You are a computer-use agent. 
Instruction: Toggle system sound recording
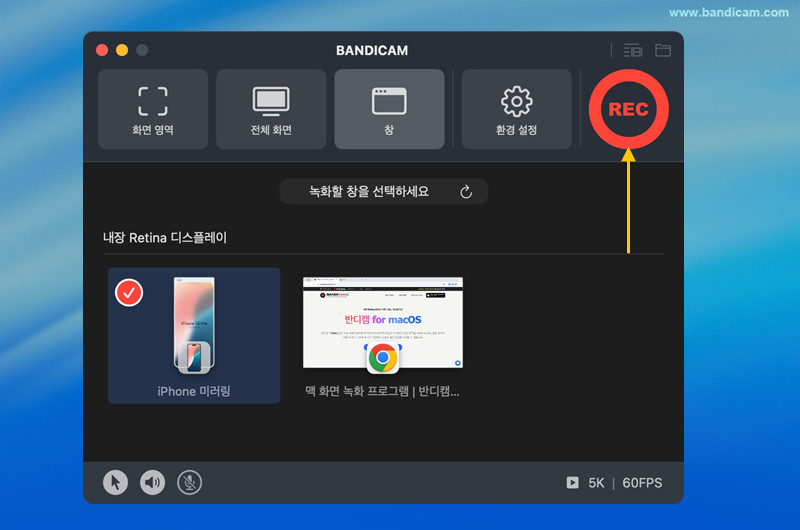[x=153, y=483]
